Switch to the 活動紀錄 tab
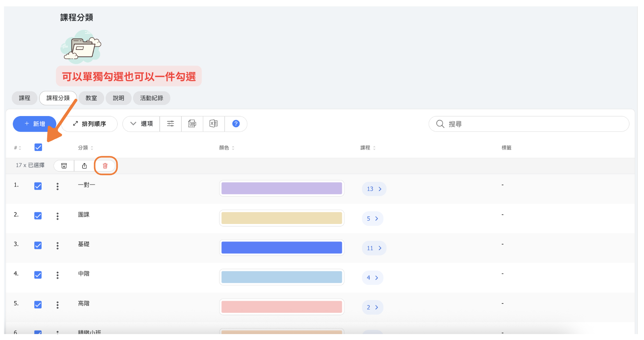 [x=151, y=98]
